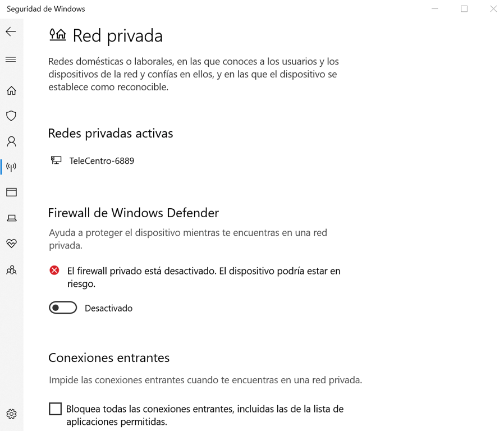The height and width of the screenshot is (431, 504).
Task: Enable the private firewall toggle switch
Action: pos(63,308)
